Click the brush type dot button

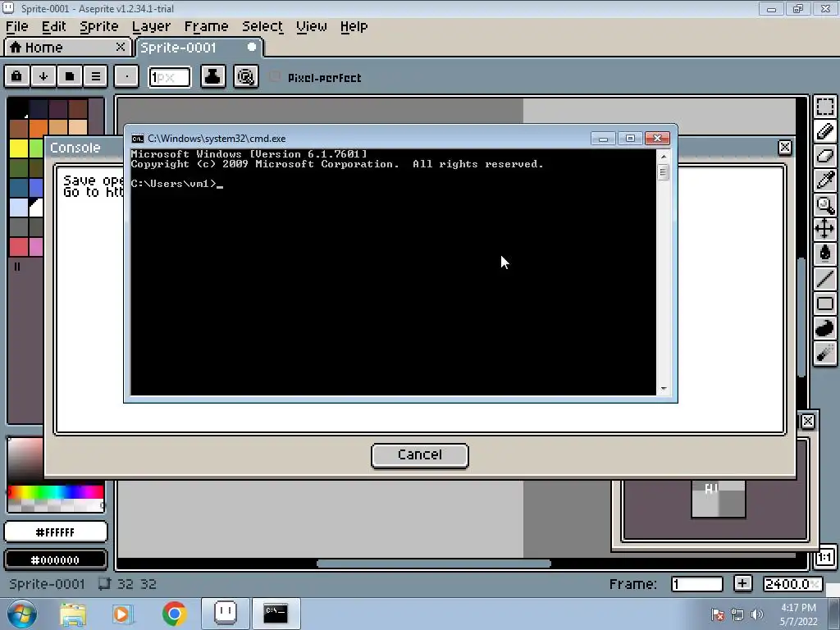tap(126, 76)
